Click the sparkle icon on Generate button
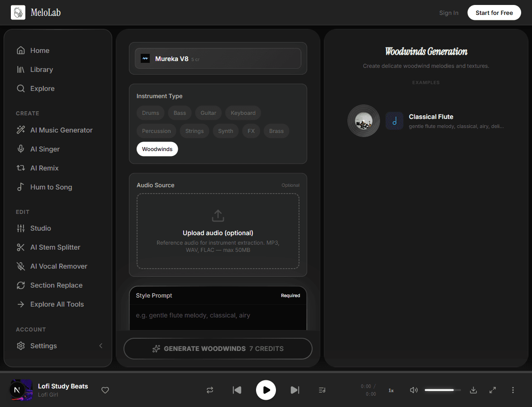Viewport: 532px width, 407px height. [156, 349]
